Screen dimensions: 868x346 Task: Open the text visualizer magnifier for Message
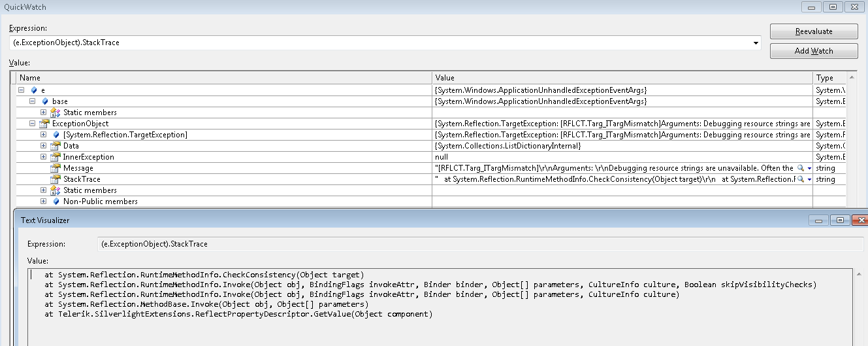click(x=801, y=168)
